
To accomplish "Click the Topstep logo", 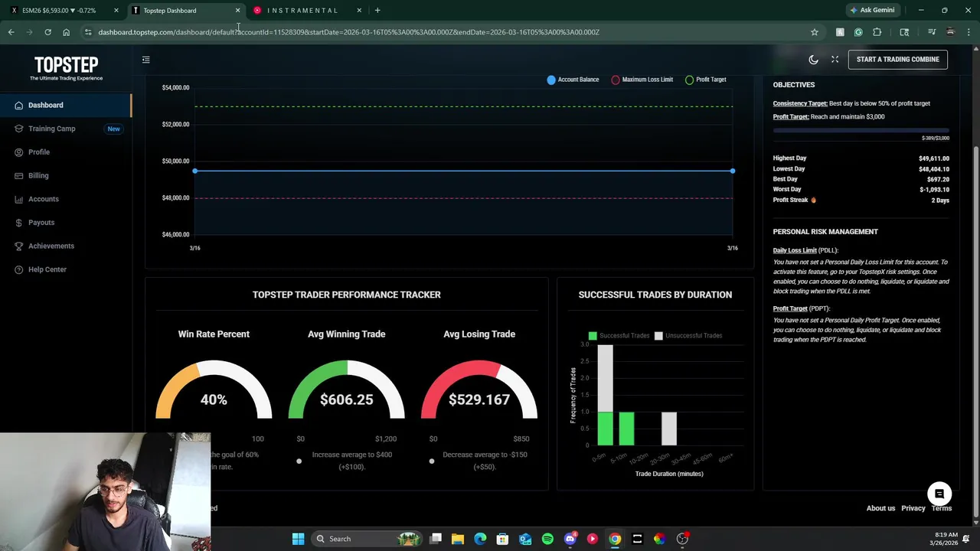I will [66, 67].
